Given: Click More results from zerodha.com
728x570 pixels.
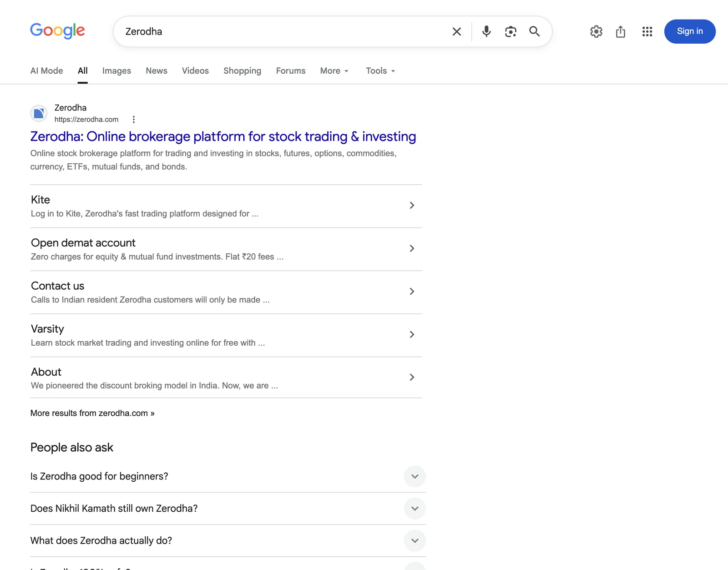Looking at the screenshot, I should point(92,413).
